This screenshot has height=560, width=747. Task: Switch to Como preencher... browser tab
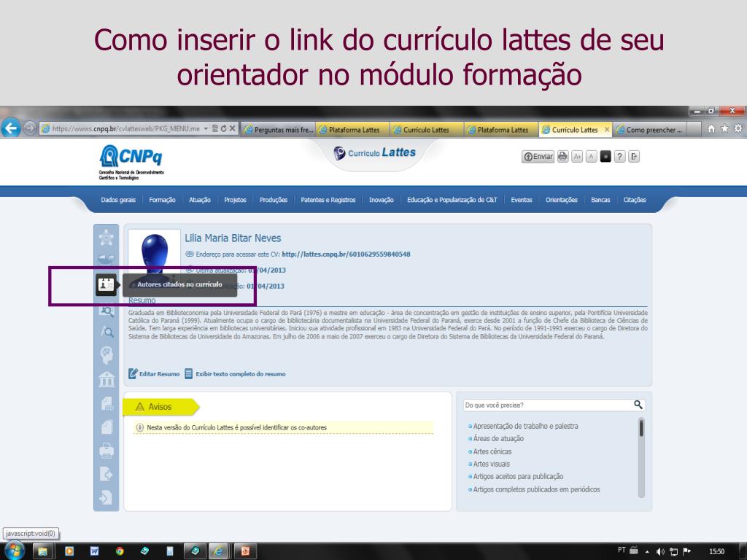(649, 130)
